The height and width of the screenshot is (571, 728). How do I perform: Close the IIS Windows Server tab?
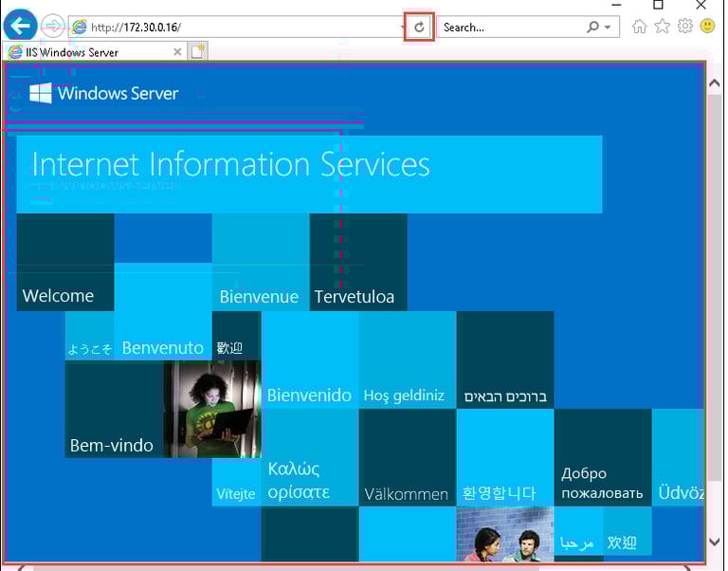click(177, 52)
